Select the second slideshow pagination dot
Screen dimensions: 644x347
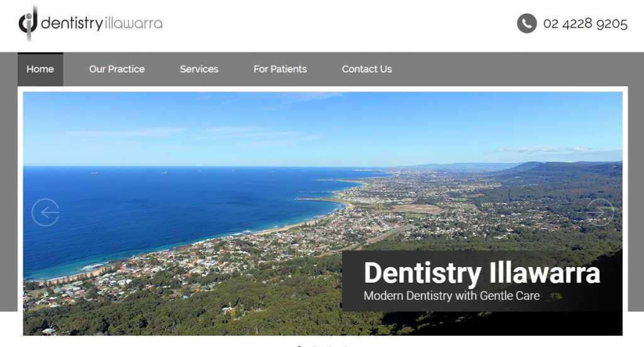314,346
